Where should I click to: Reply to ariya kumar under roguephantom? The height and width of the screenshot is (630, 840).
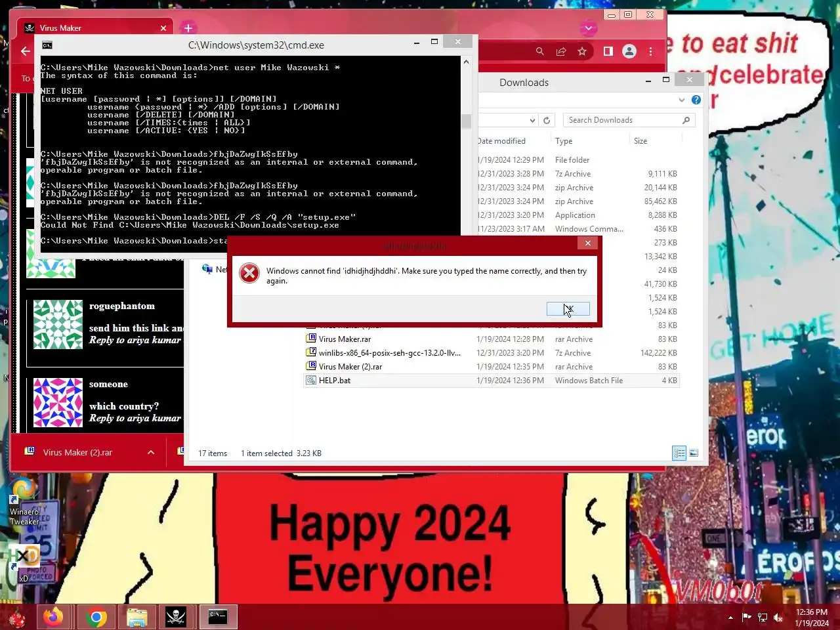click(135, 341)
